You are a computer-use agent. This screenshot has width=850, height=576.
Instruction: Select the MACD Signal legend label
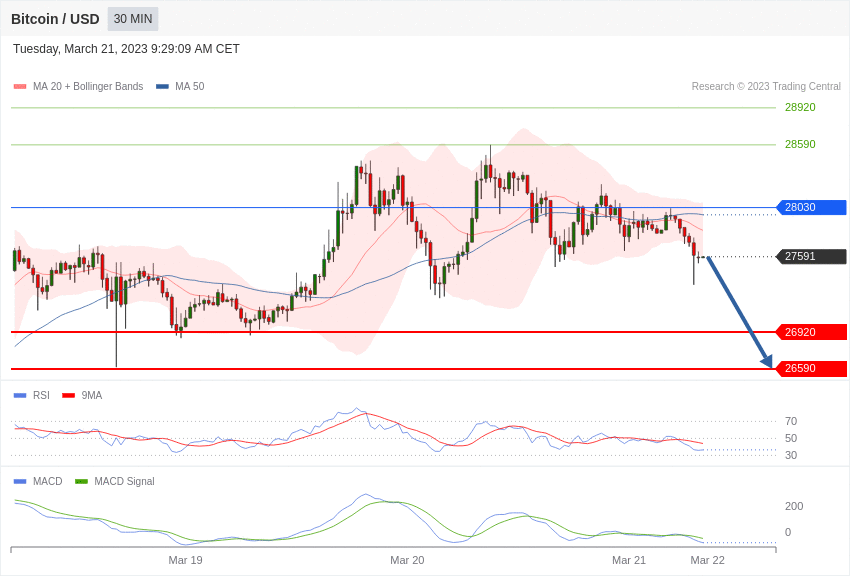click(124, 481)
